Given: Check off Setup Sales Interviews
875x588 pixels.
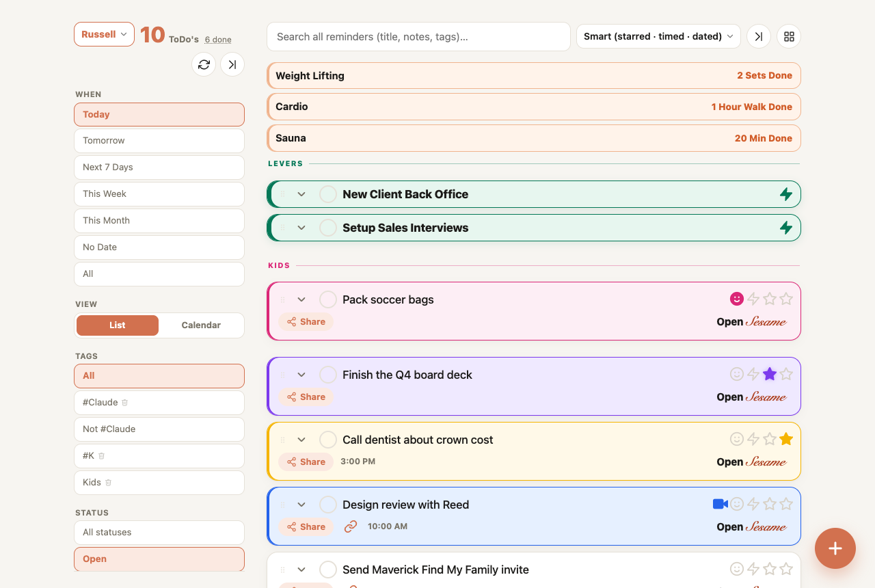Looking at the screenshot, I should (x=328, y=228).
